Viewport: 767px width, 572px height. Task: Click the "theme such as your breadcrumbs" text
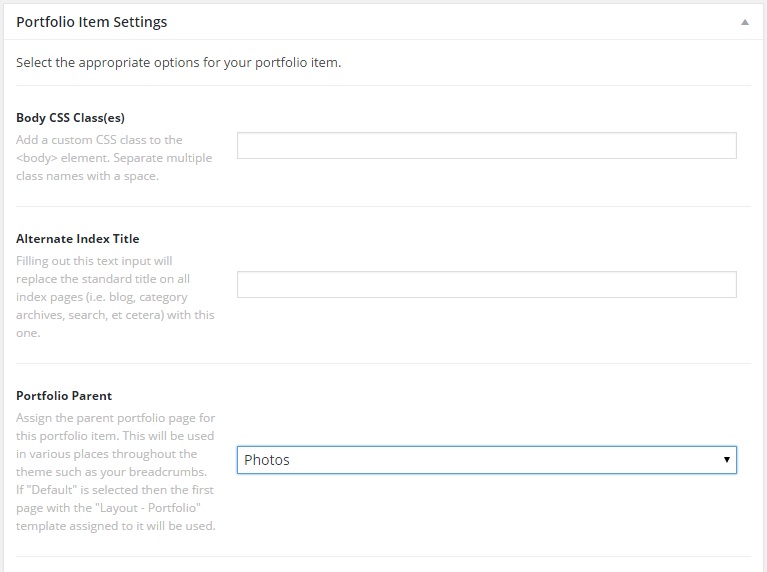(x=114, y=472)
